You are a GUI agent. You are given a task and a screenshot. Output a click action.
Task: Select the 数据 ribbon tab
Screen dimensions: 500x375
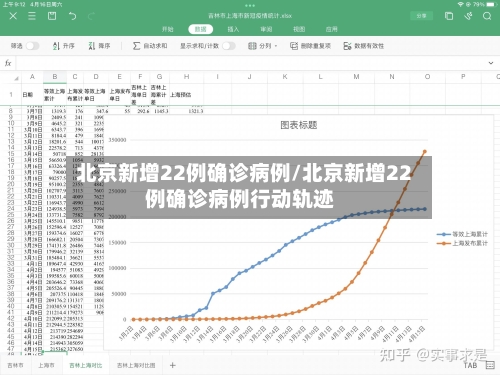coord(200,29)
